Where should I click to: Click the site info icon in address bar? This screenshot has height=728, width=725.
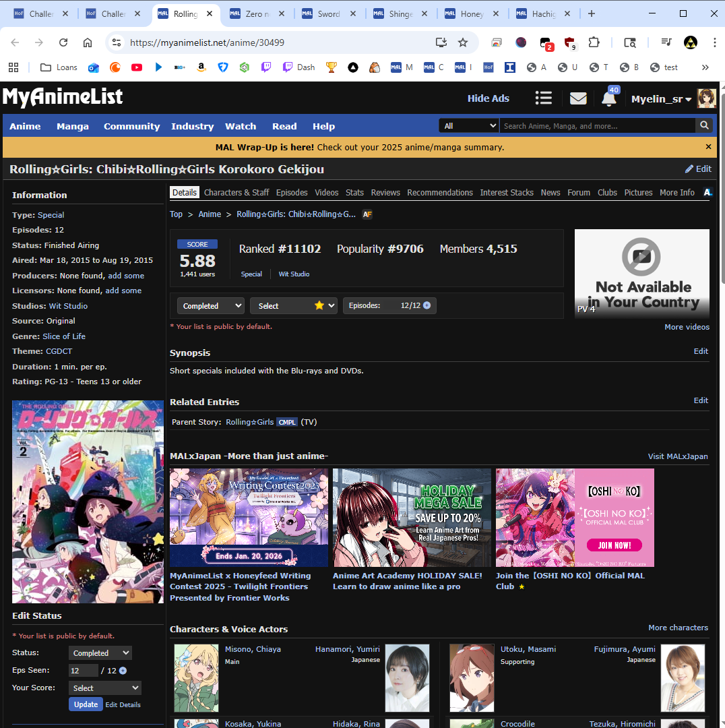[116, 42]
